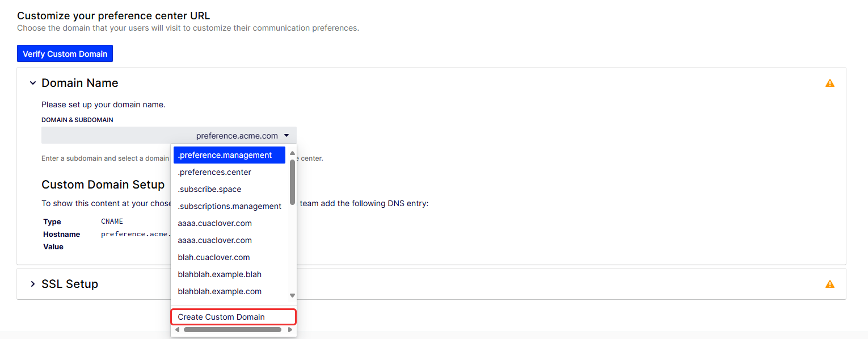The image size is (868, 339).
Task: Select blahblah.example.com option
Action: [x=229, y=291]
